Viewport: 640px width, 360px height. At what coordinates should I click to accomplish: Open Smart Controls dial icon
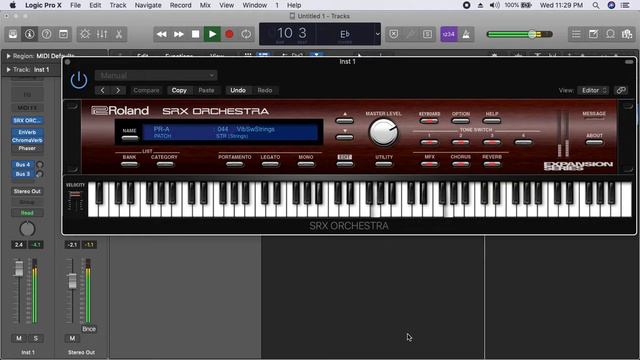(x=85, y=34)
